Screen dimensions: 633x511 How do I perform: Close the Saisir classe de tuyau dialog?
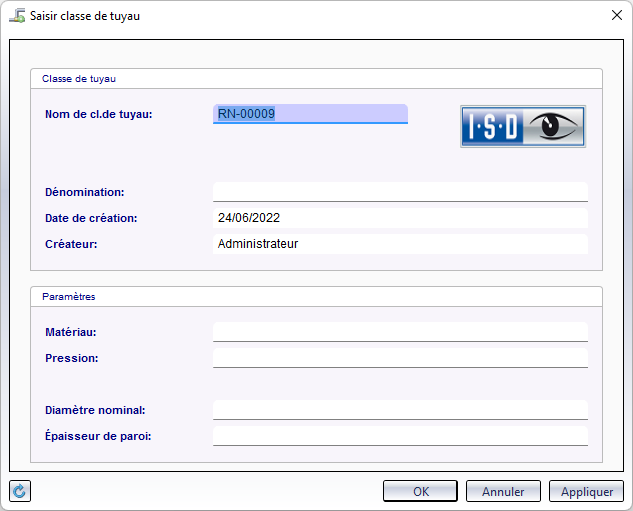coord(616,15)
